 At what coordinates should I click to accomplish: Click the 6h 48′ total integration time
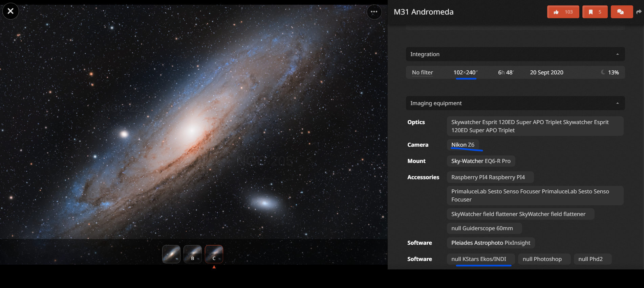pyautogui.click(x=506, y=72)
